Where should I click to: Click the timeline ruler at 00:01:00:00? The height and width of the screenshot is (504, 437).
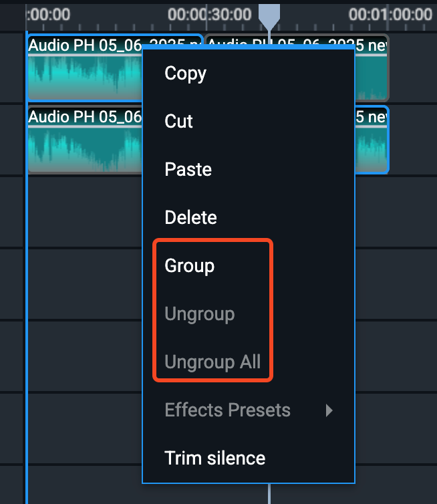pos(390,15)
